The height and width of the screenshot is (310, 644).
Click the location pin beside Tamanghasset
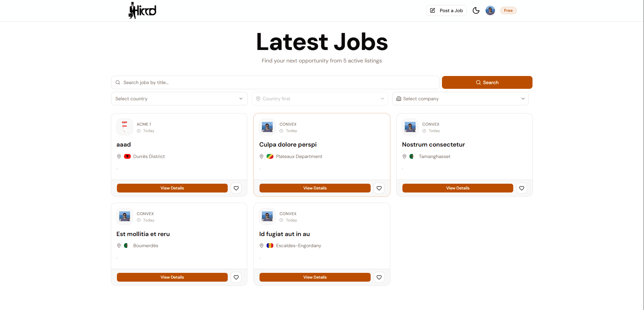click(404, 156)
